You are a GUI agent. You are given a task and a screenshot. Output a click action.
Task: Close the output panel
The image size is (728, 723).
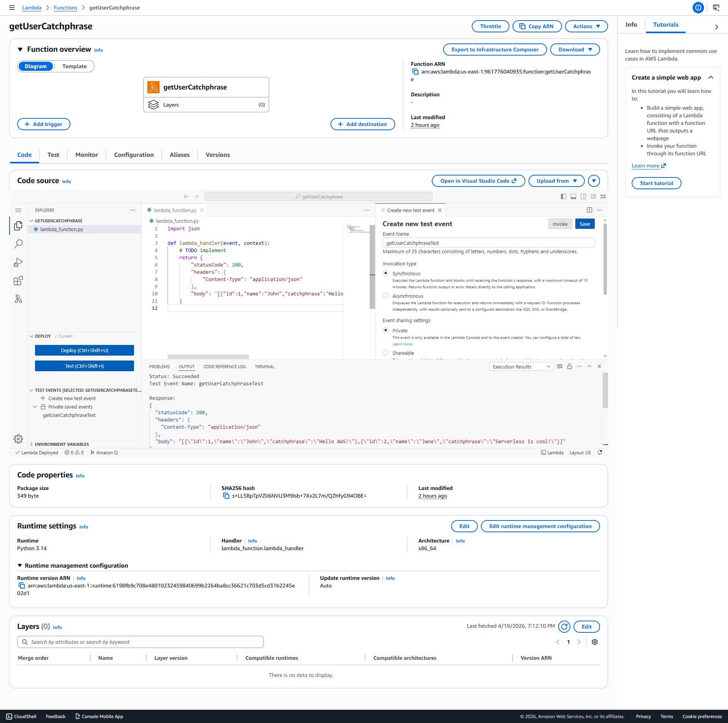pyautogui.click(x=599, y=366)
